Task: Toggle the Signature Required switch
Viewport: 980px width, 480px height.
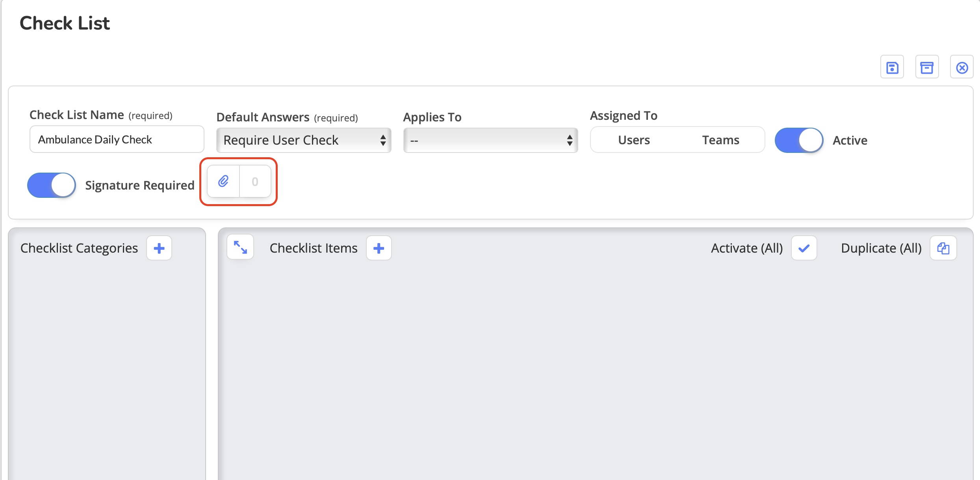Action: pos(52,185)
